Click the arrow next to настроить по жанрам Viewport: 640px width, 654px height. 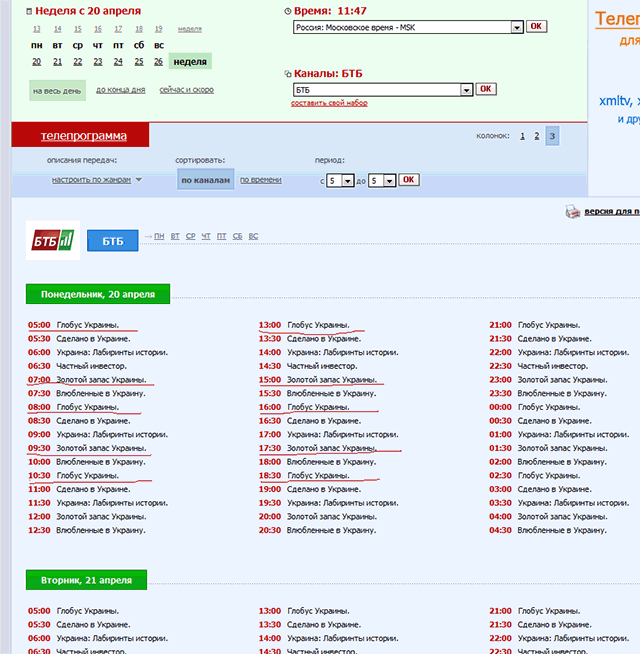(x=138, y=180)
